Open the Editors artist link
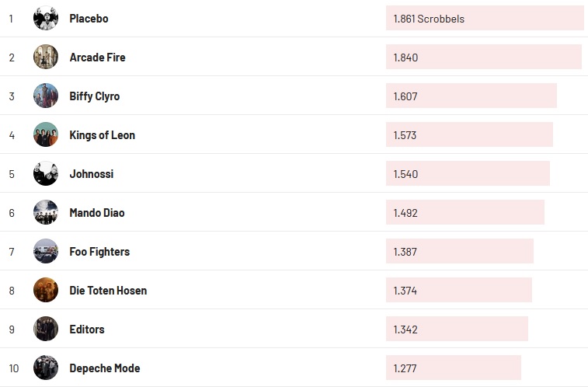588x387 pixels. point(86,329)
